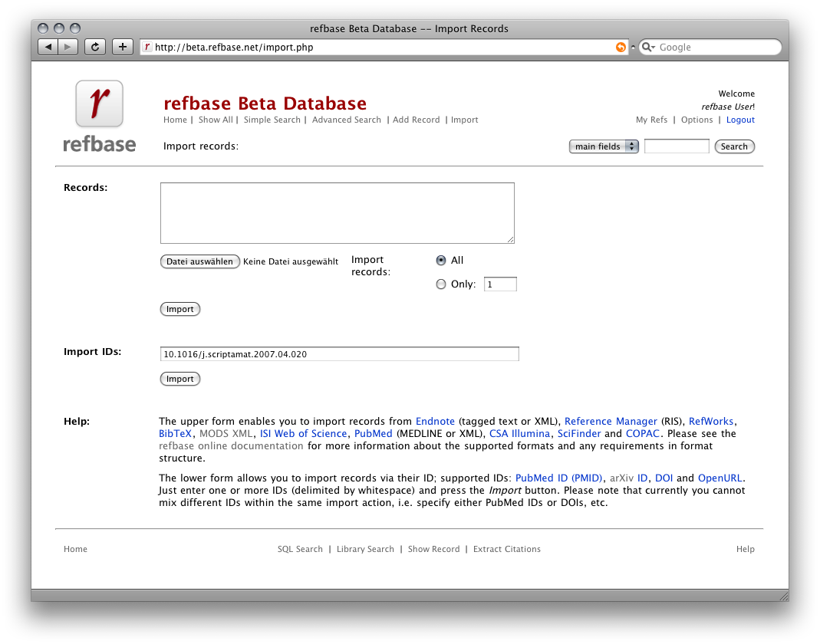Open the refbase online documentation link
The image size is (820, 644).
pyautogui.click(x=231, y=446)
